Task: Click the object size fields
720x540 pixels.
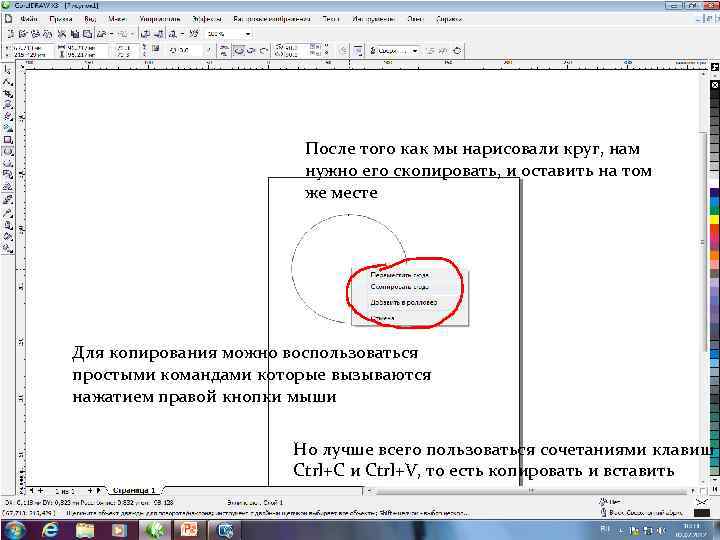Action: point(81,51)
